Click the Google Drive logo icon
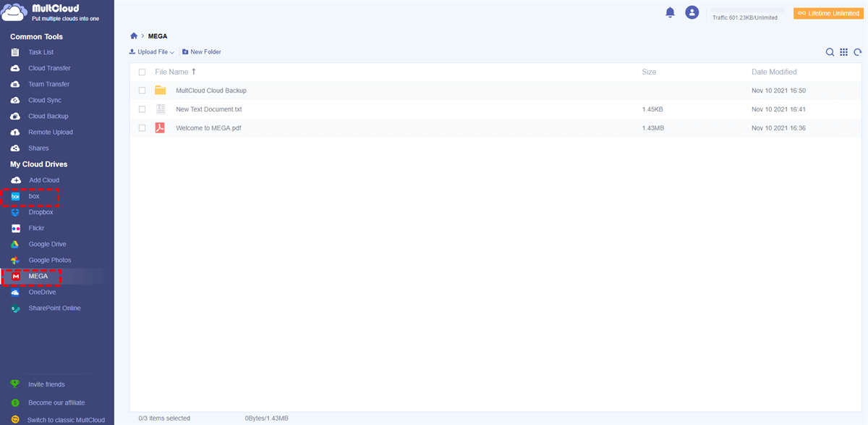Screen dimensions: 868x425 click(15, 244)
